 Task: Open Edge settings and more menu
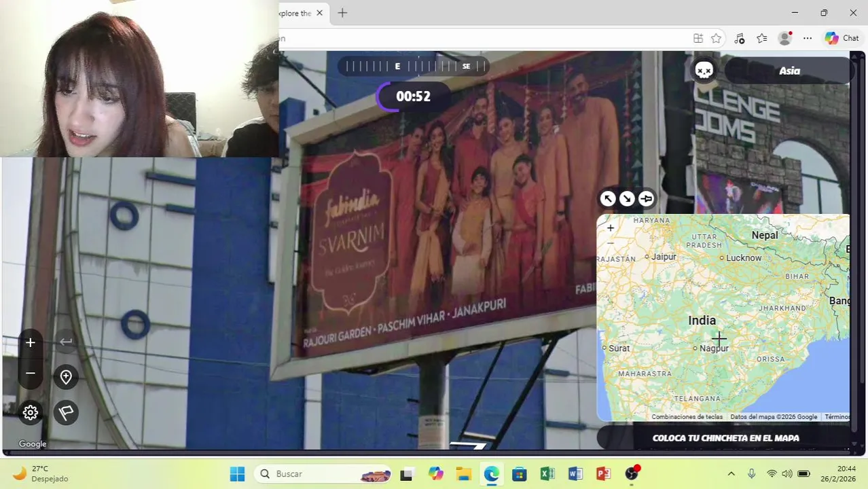(x=808, y=39)
